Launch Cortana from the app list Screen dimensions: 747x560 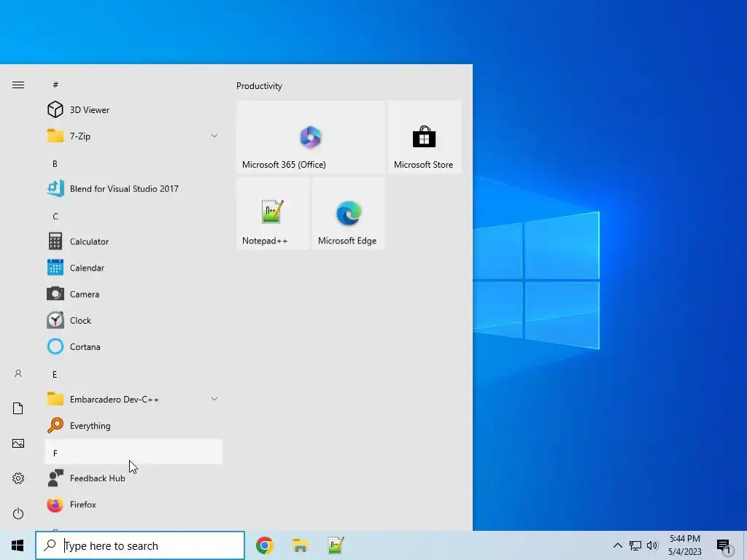point(133,347)
